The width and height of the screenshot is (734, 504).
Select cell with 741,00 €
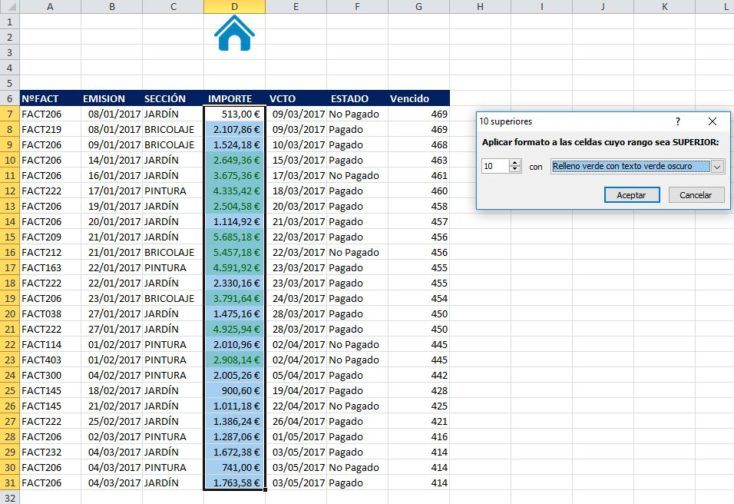pos(234,467)
